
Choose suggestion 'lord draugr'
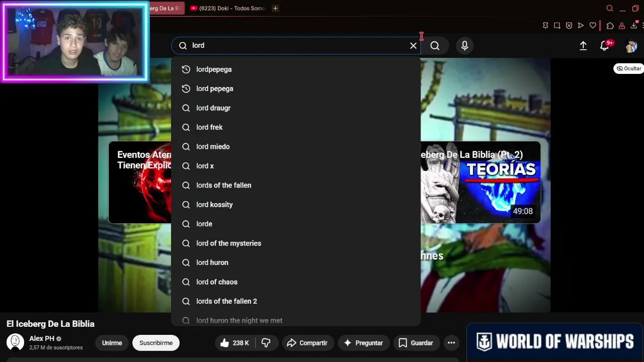click(x=296, y=108)
